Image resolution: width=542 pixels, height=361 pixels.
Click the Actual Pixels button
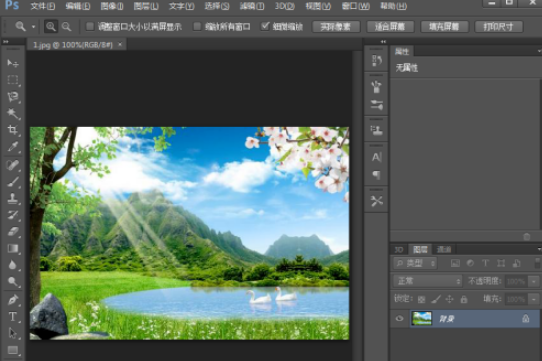pos(336,27)
